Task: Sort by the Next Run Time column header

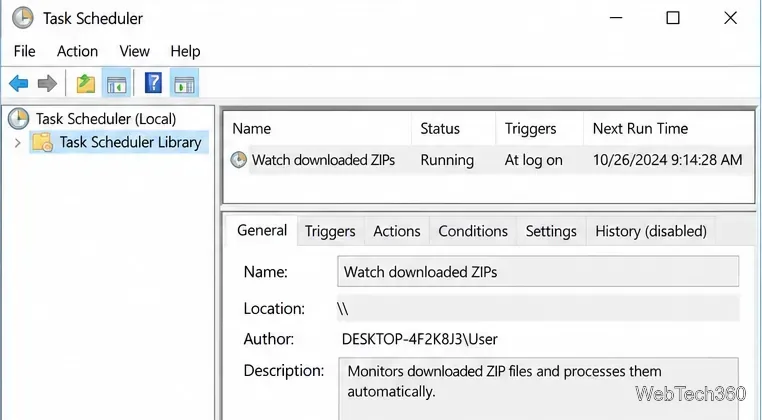Action: 669,128
